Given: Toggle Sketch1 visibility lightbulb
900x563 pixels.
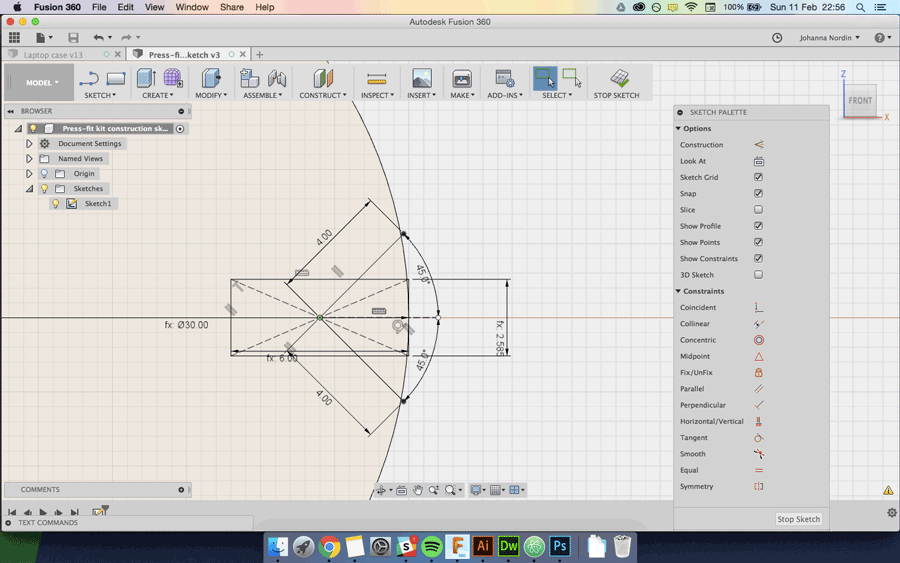Looking at the screenshot, I should pos(56,204).
